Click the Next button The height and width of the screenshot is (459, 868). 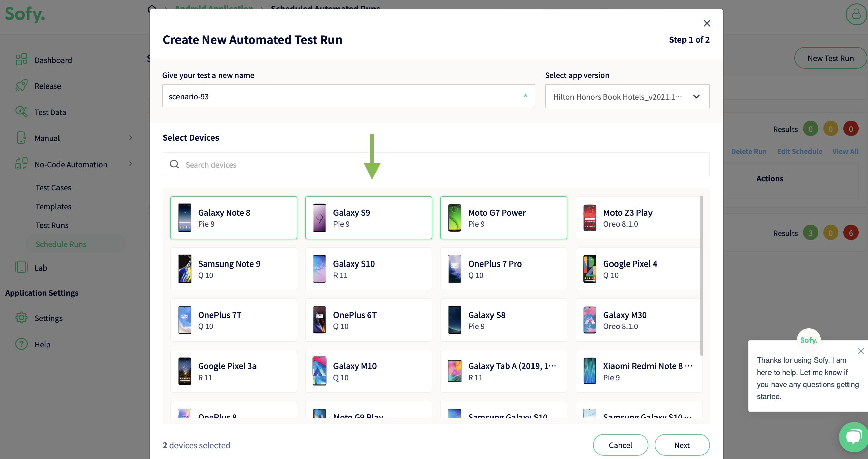tap(682, 445)
